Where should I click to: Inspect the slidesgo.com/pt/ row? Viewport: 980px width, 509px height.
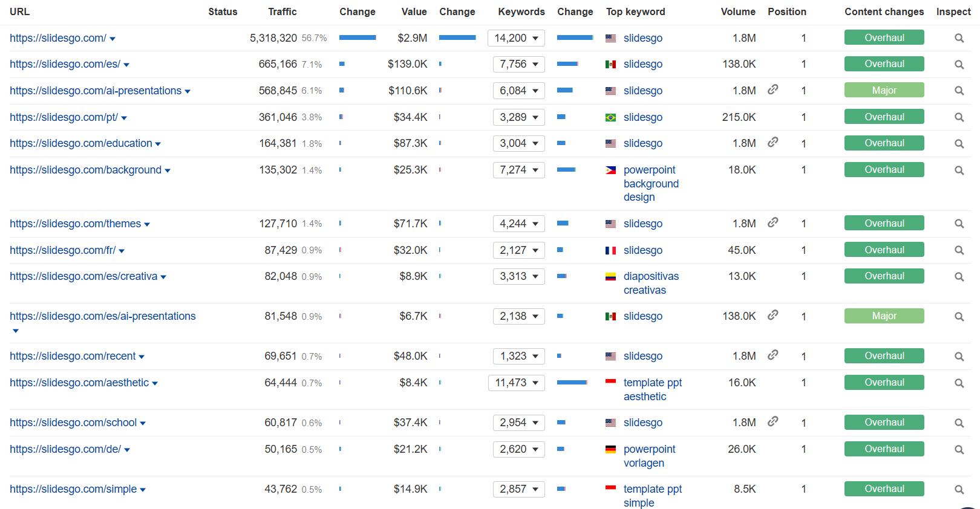pyautogui.click(x=959, y=117)
